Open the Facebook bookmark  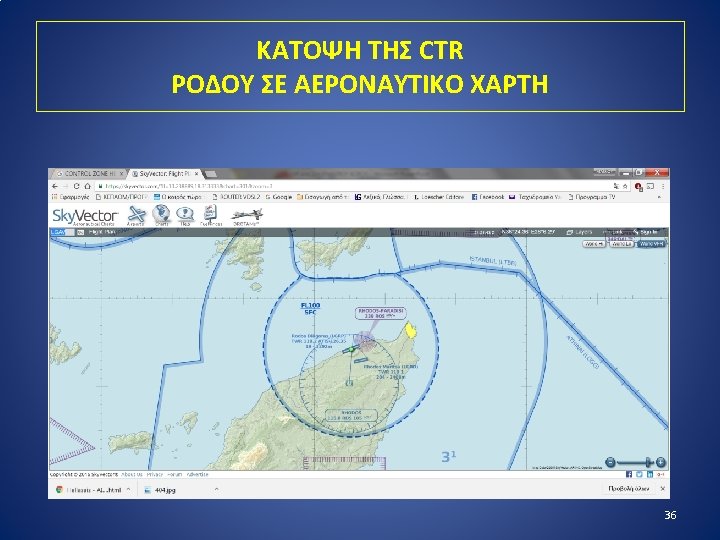click(x=488, y=197)
